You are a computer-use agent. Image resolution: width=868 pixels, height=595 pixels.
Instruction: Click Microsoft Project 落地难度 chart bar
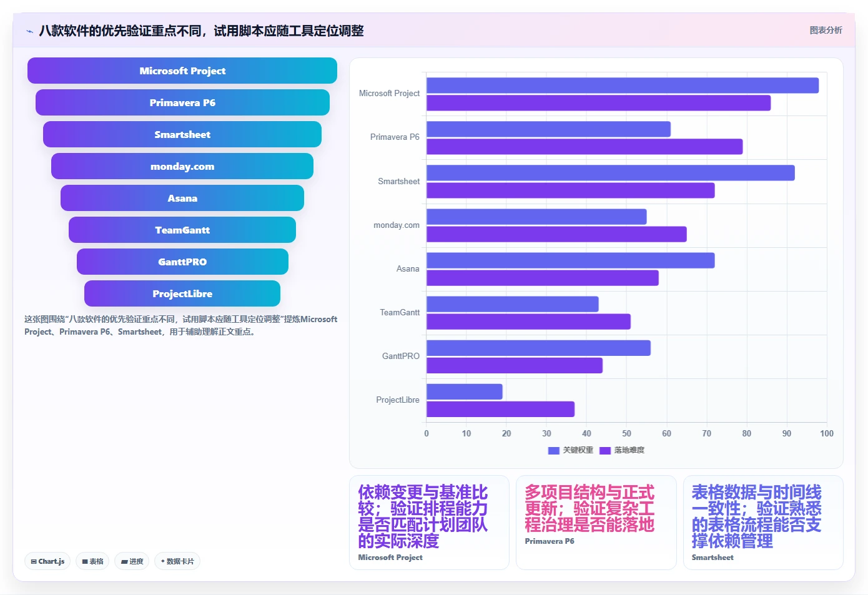click(598, 103)
